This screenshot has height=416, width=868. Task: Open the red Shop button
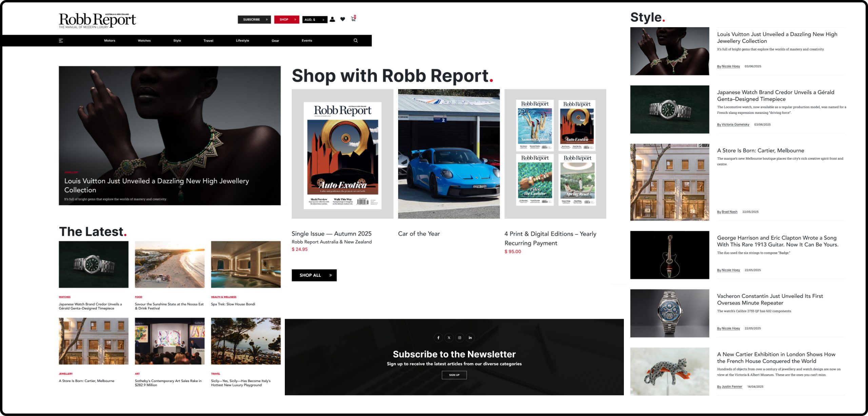click(287, 20)
